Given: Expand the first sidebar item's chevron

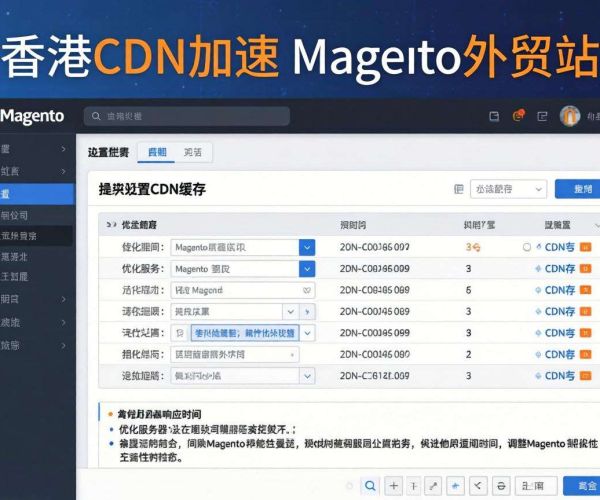Looking at the screenshot, I should tap(64, 149).
